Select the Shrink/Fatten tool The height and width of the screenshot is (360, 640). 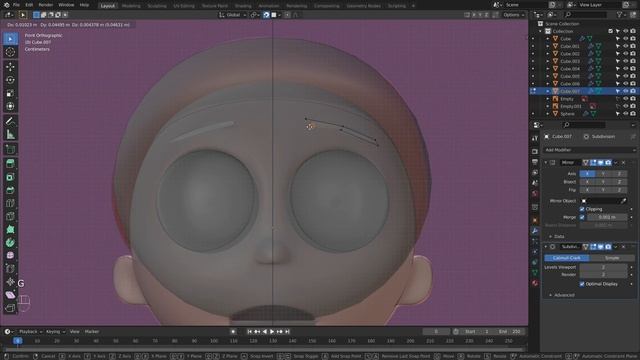click(x=10, y=282)
